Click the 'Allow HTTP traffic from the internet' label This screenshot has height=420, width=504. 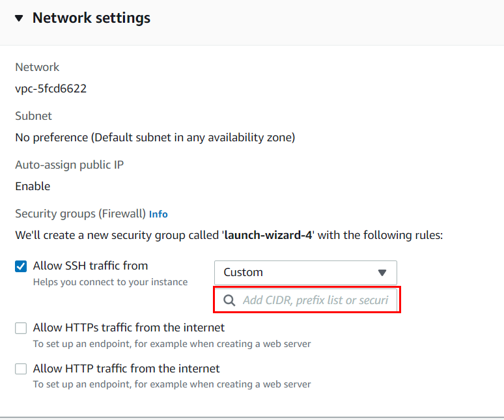point(126,369)
